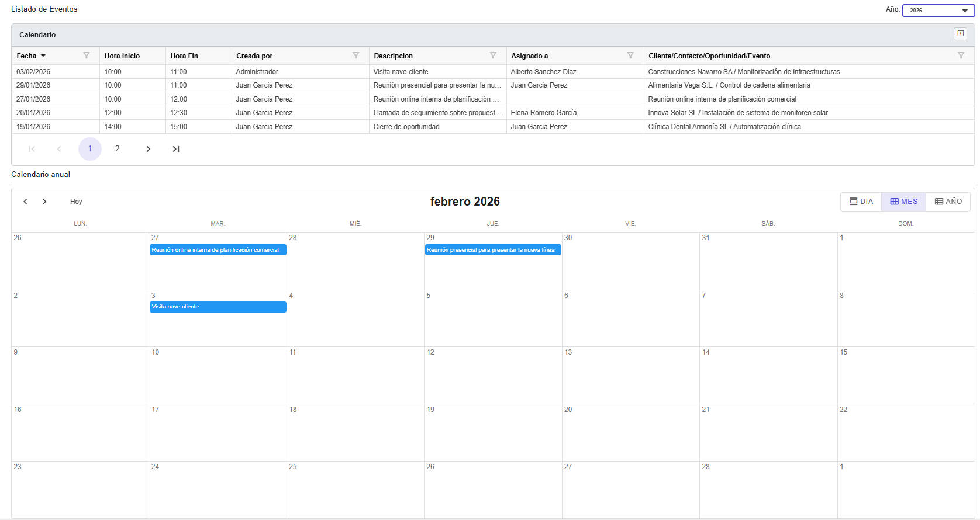Screen dimensions: 980x520
Task: Click the Hoy button
Action: [76, 202]
